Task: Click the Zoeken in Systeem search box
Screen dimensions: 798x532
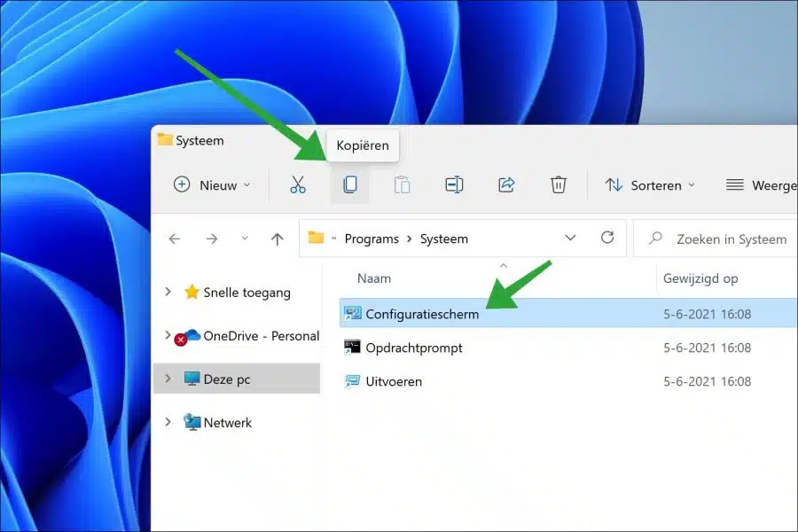Action: pos(716,239)
